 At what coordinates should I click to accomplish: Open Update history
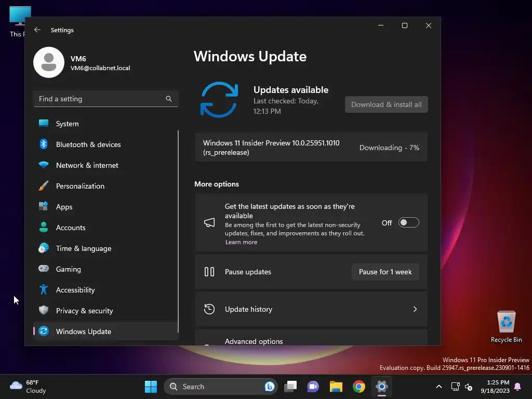click(x=311, y=309)
